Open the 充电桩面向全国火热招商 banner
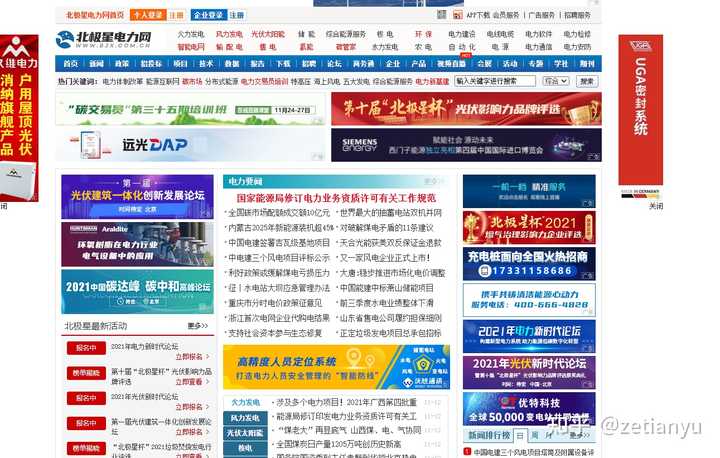The width and height of the screenshot is (720, 458). (529, 264)
